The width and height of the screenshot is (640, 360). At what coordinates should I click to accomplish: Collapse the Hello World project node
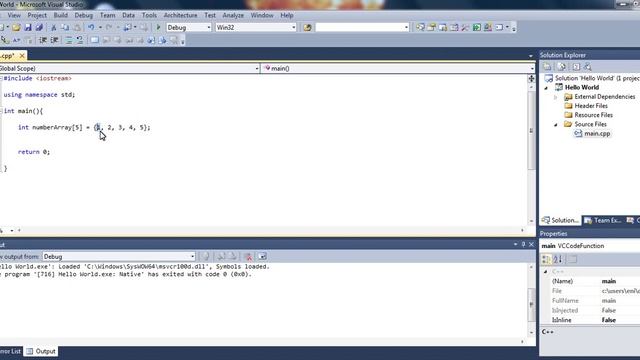(x=546, y=88)
